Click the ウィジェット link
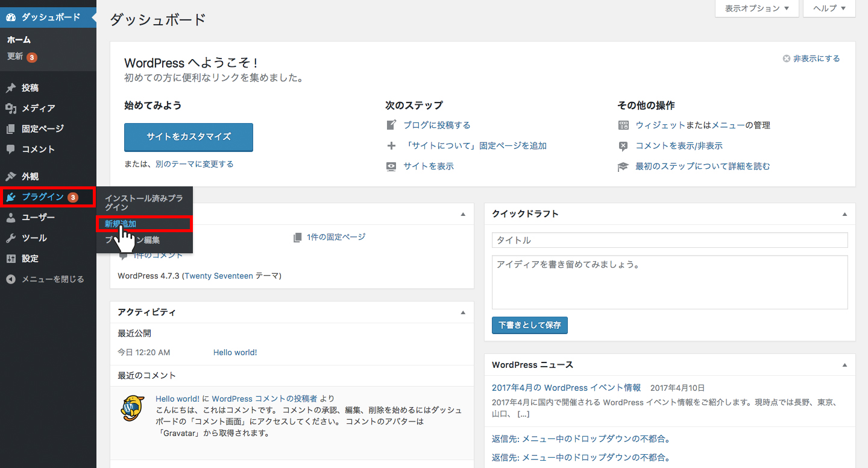This screenshot has height=468, width=868. [661, 125]
